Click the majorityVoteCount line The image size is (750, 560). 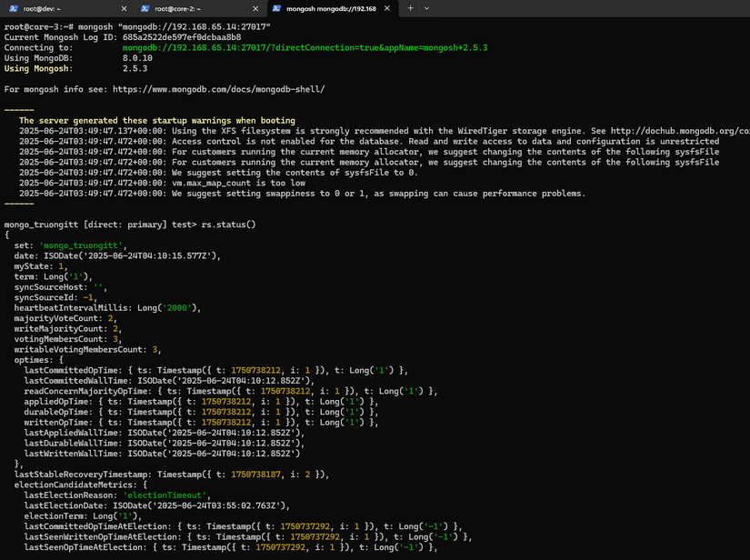pos(65,318)
